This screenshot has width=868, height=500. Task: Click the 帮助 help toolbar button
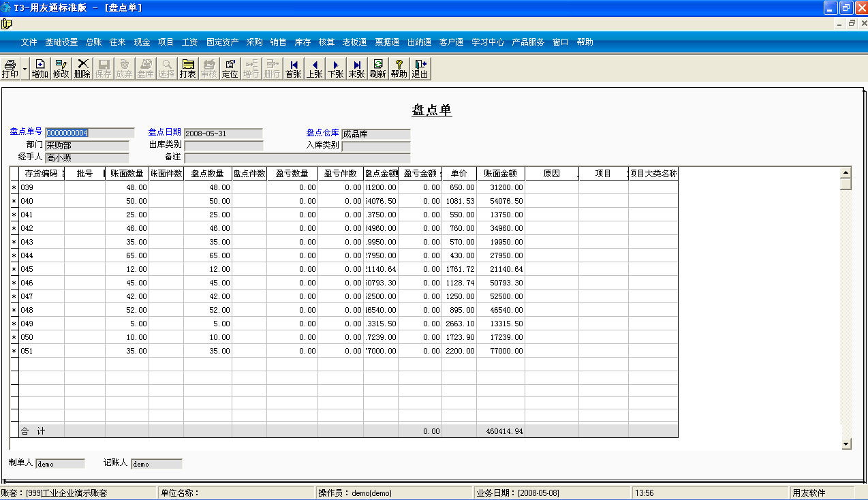[399, 69]
